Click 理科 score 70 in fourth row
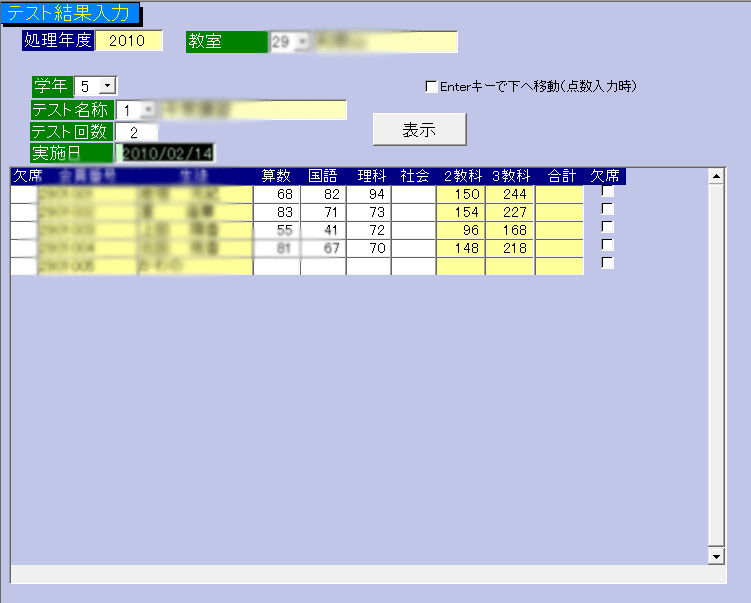This screenshot has height=603, width=751. 368,248
